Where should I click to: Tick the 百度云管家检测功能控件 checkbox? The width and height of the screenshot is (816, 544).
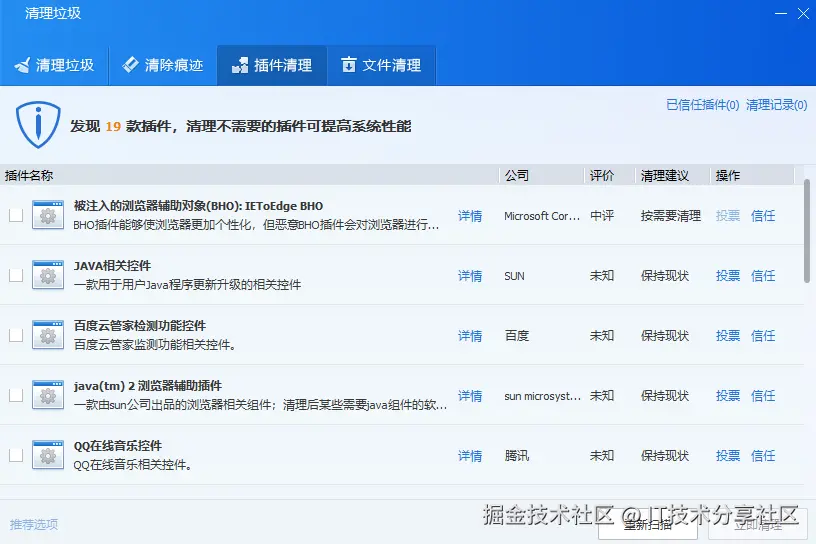tap(16, 335)
